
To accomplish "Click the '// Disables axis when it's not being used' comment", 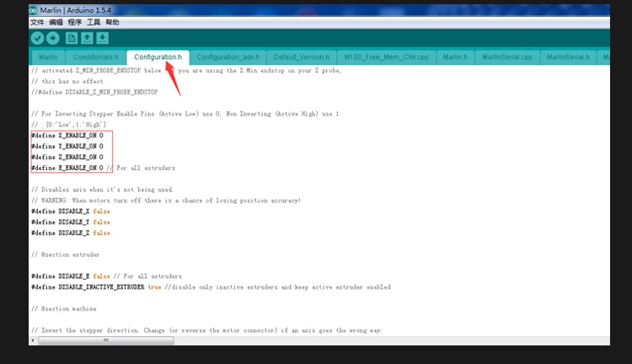I will [x=102, y=190].
